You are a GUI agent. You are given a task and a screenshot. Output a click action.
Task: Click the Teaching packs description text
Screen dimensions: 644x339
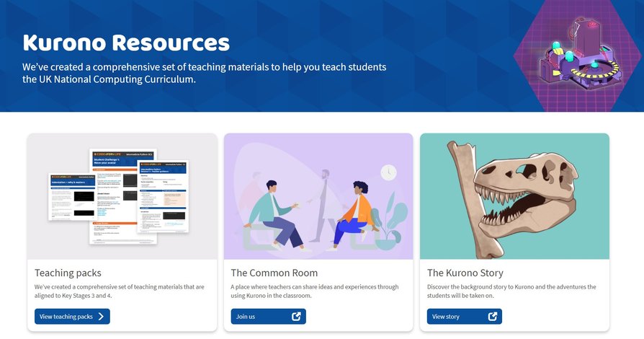(119, 291)
